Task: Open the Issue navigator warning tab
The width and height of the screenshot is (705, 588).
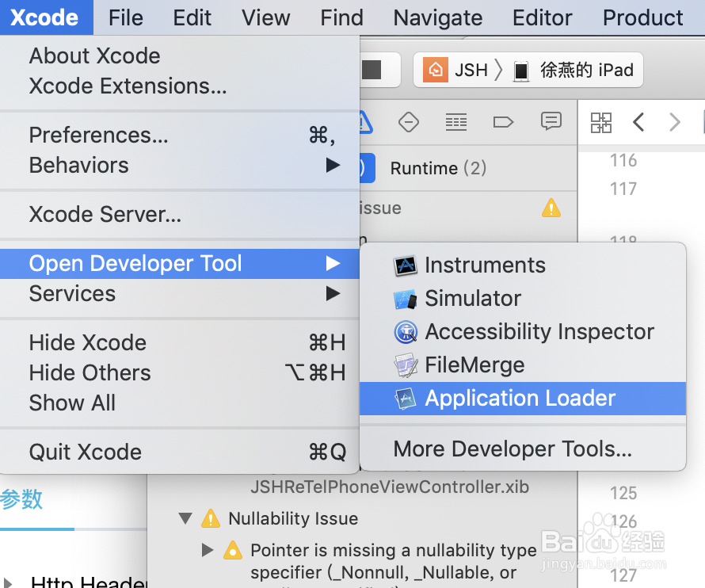Action: tap(365, 122)
